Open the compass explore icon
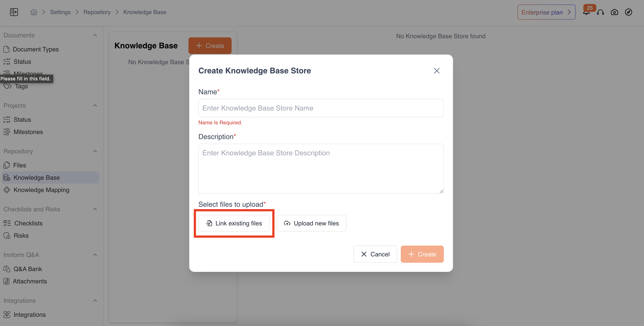This screenshot has height=326, width=644. coord(628,12)
